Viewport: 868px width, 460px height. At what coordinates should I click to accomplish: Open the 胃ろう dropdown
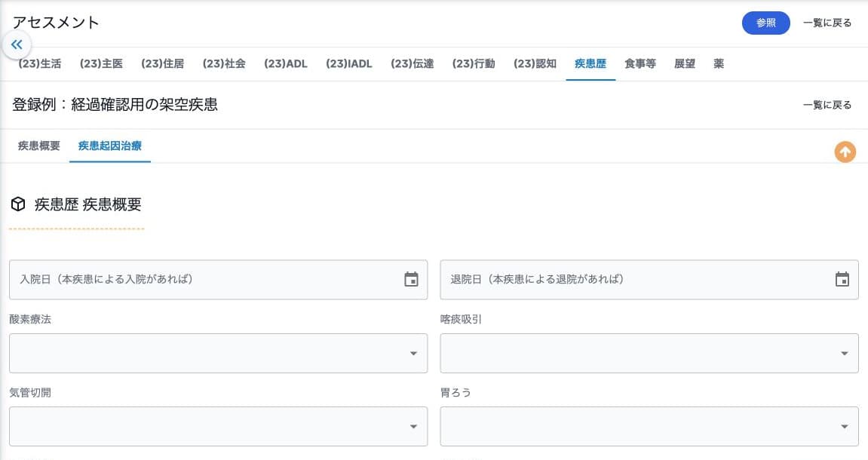(x=649, y=426)
